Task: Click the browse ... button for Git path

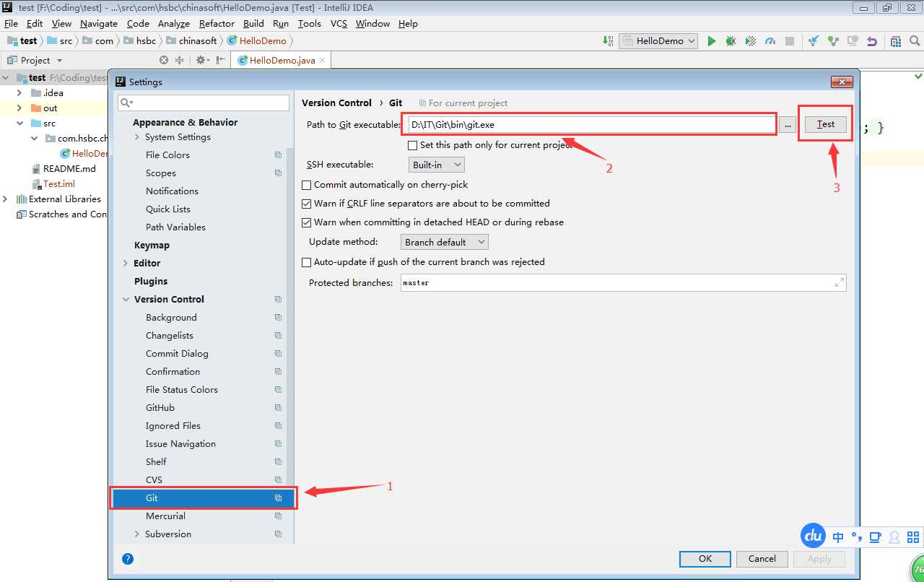Action: tap(787, 125)
